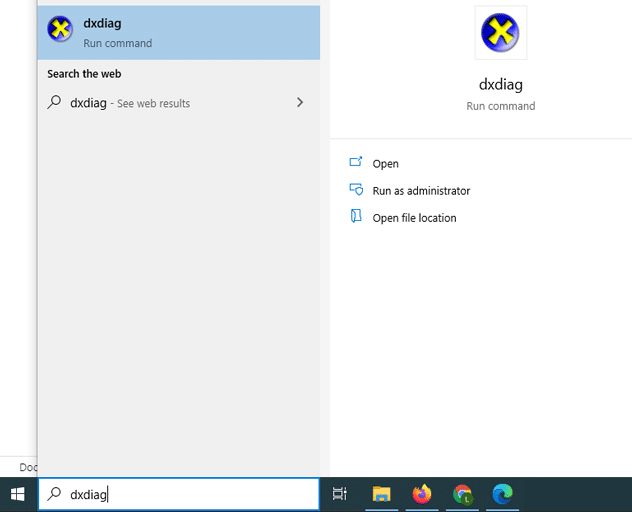Click the 'Search the web' heading
This screenshot has height=512, width=632.
(84, 74)
